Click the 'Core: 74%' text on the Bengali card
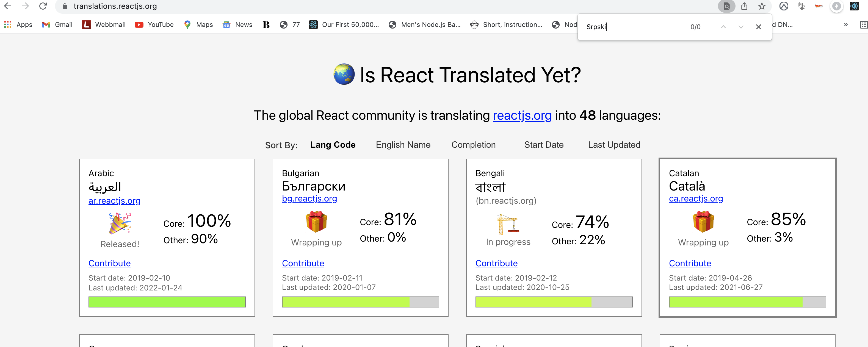Image resolution: width=868 pixels, height=347 pixels. [x=580, y=222]
